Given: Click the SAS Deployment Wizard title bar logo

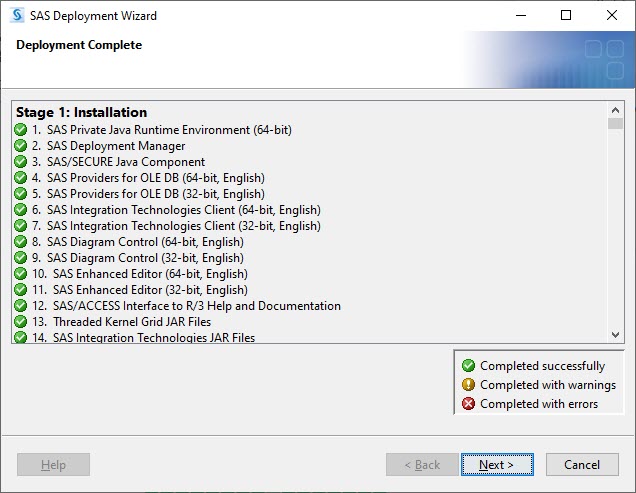Looking at the screenshot, I should coord(17,15).
